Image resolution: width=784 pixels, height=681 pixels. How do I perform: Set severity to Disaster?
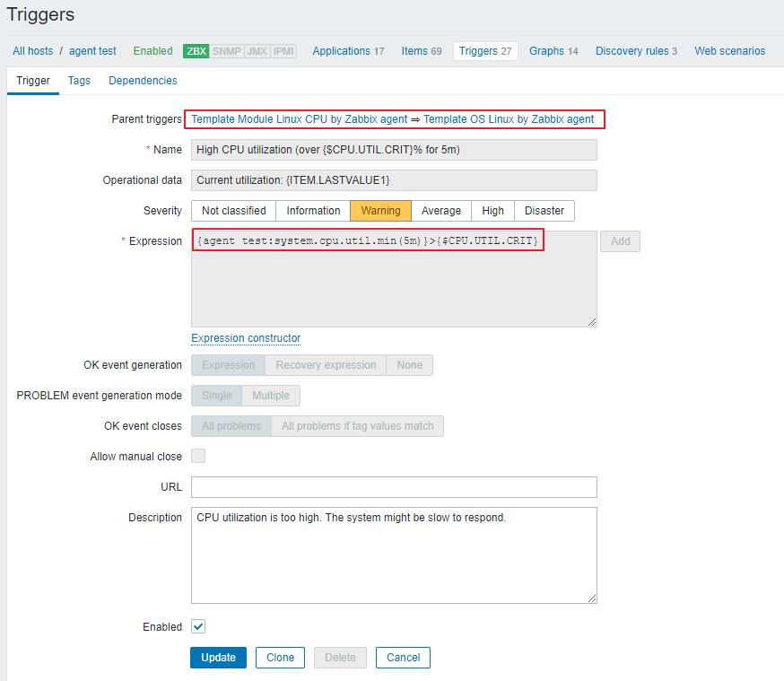pos(544,211)
